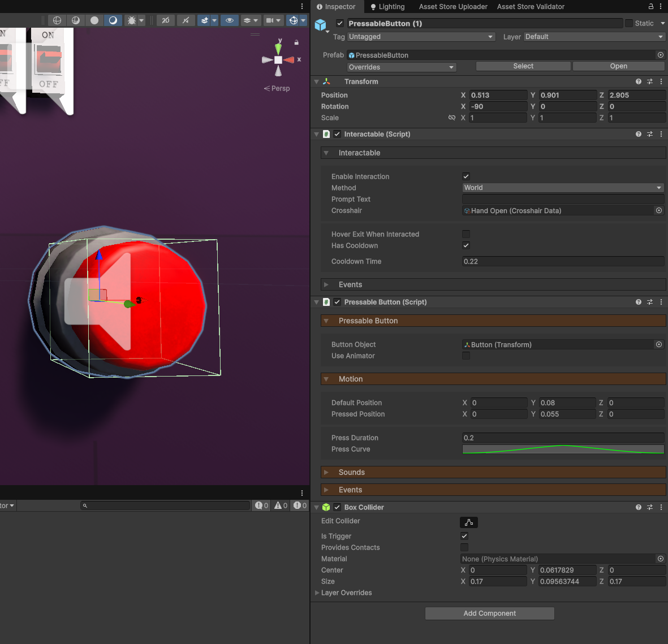This screenshot has height=644, width=668.
Task: Toggle 2D view mode in Scene toolbar
Action: pyautogui.click(x=166, y=20)
